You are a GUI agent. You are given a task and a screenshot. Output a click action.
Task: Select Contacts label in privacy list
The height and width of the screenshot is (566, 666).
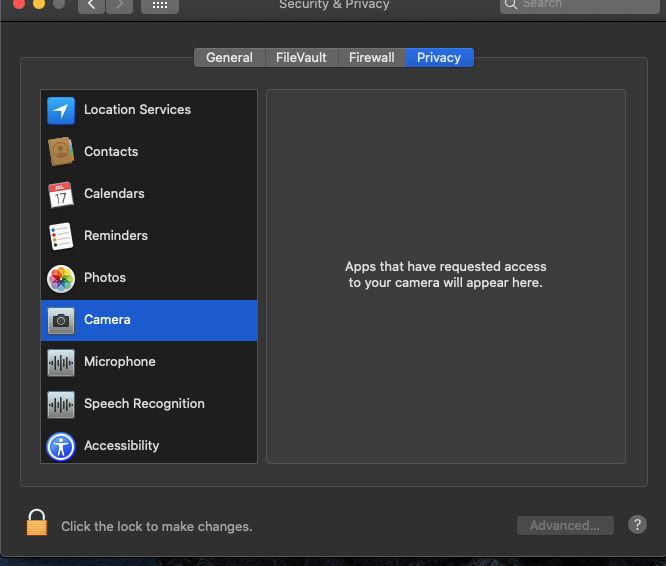[x=111, y=152]
